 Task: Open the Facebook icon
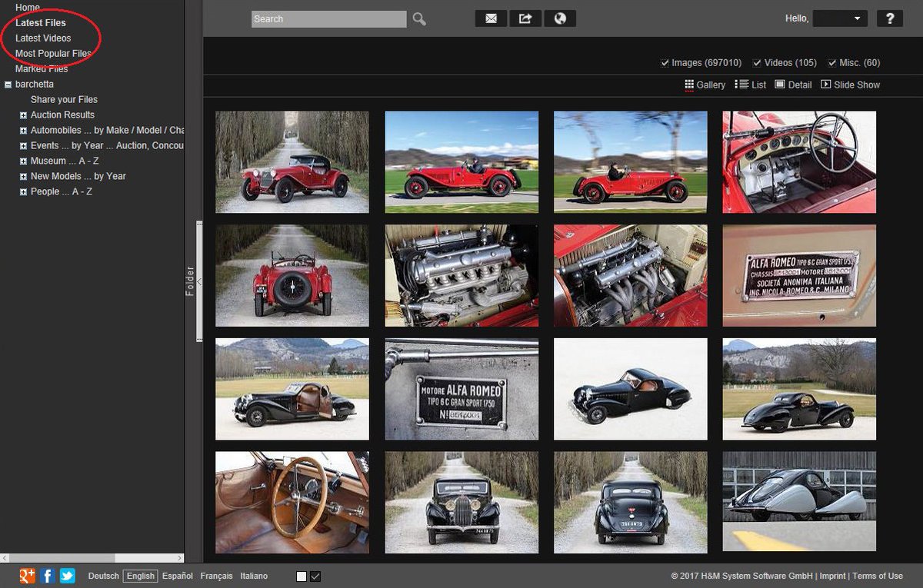[x=48, y=576]
